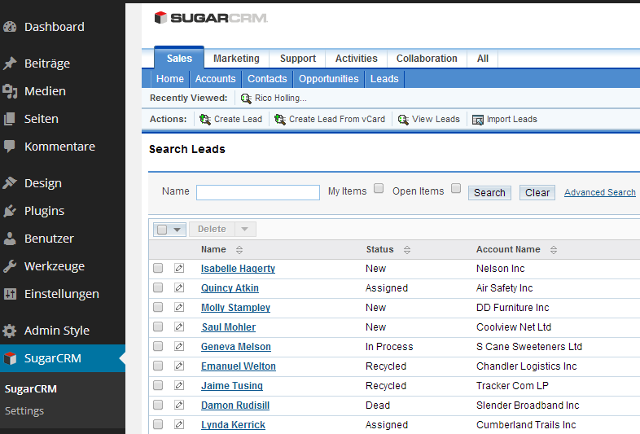This screenshot has width=640, height=434.
Task: Click the Search button
Action: (x=489, y=192)
